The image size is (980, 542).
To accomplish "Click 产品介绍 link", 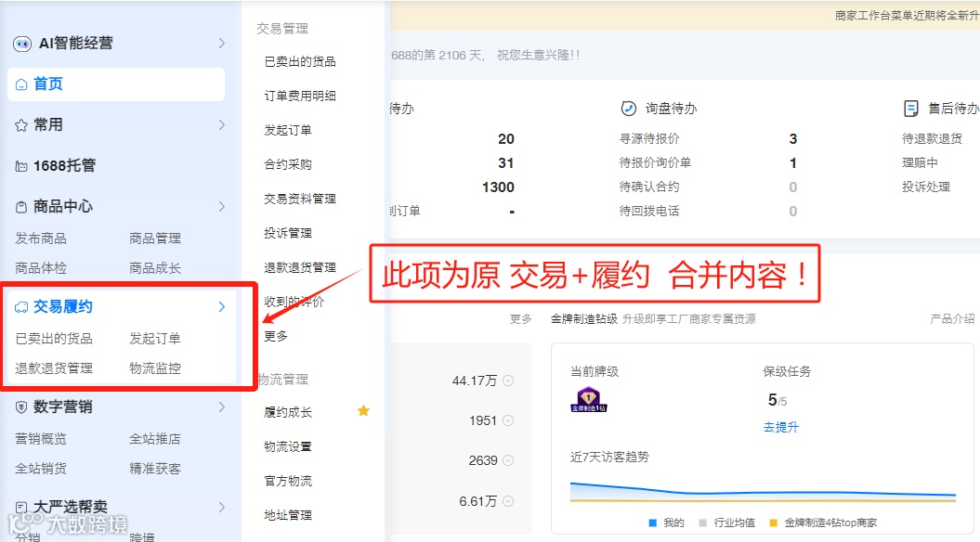I will [x=952, y=319].
